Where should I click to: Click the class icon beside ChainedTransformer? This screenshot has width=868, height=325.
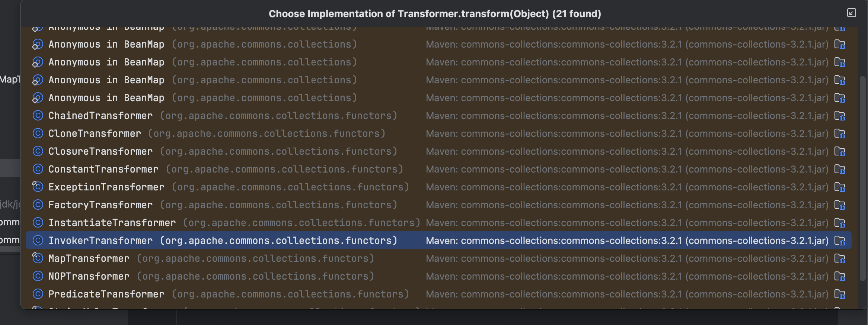pos(38,116)
